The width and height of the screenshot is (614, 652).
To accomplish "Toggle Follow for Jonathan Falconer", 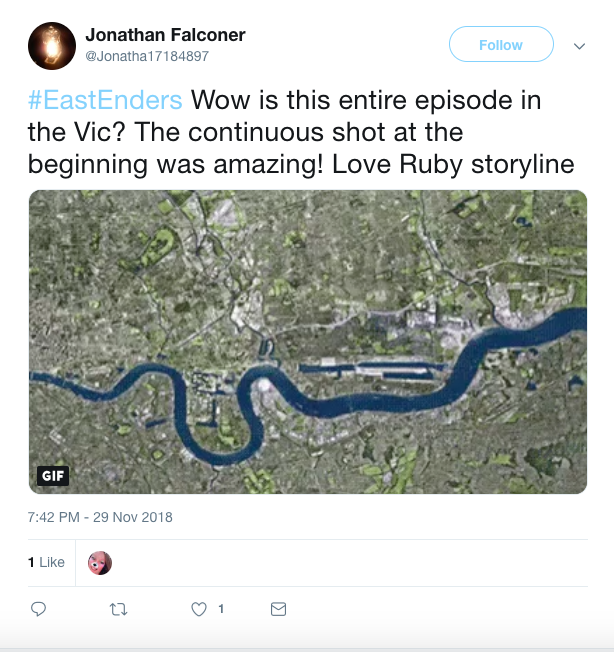I will coord(501,45).
